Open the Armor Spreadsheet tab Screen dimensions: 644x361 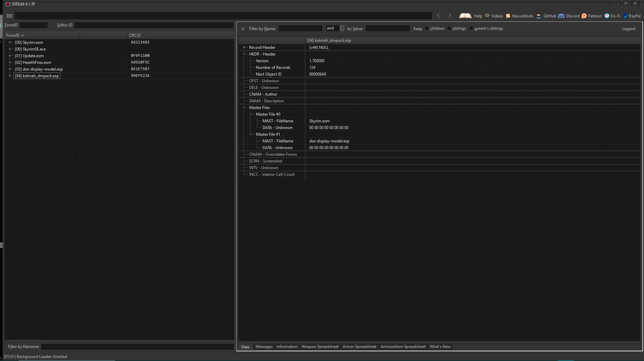point(359,347)
